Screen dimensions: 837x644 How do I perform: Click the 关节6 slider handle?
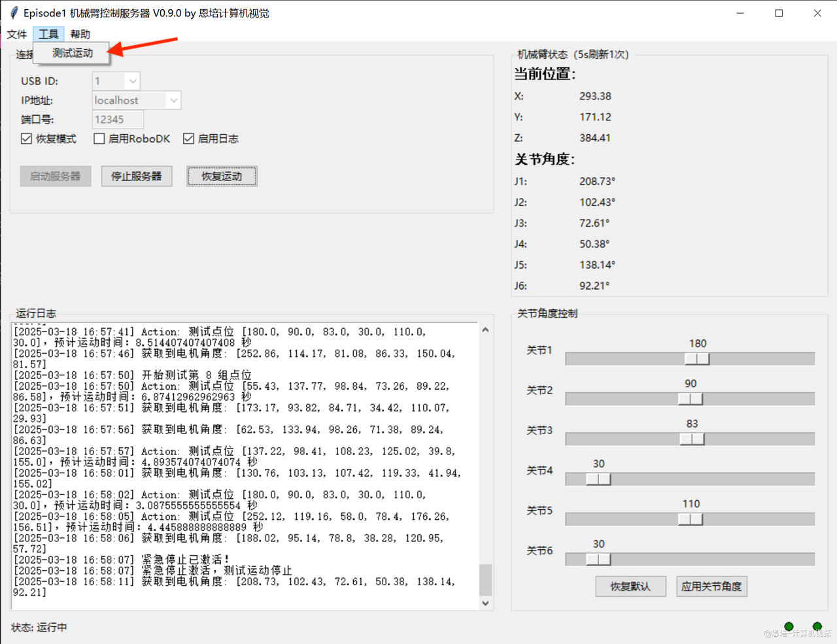coord(598,559)
